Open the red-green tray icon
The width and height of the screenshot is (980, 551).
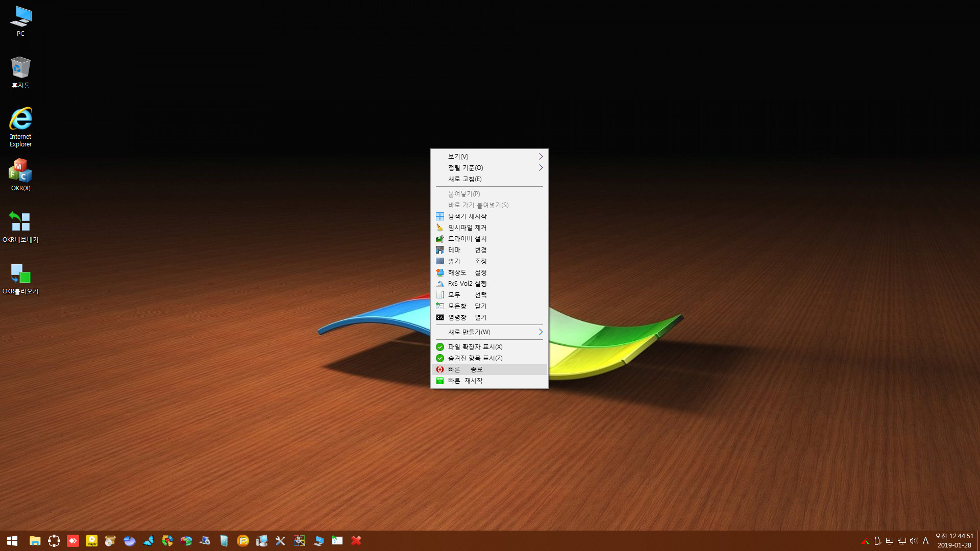[x=865, y=541]
